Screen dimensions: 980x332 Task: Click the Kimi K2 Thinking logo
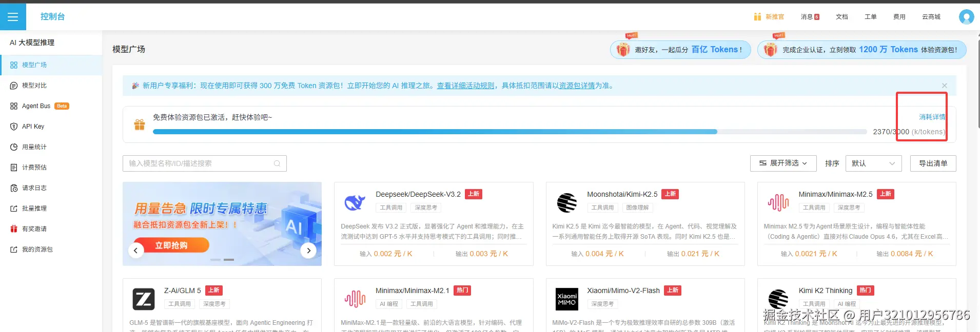pyautogui.click(x=778, y=299)
